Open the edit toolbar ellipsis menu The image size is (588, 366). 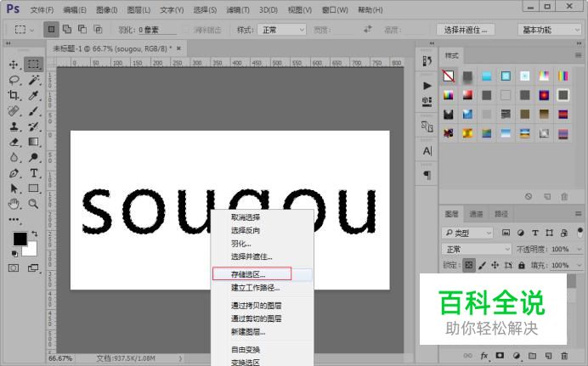click(14, 220)
